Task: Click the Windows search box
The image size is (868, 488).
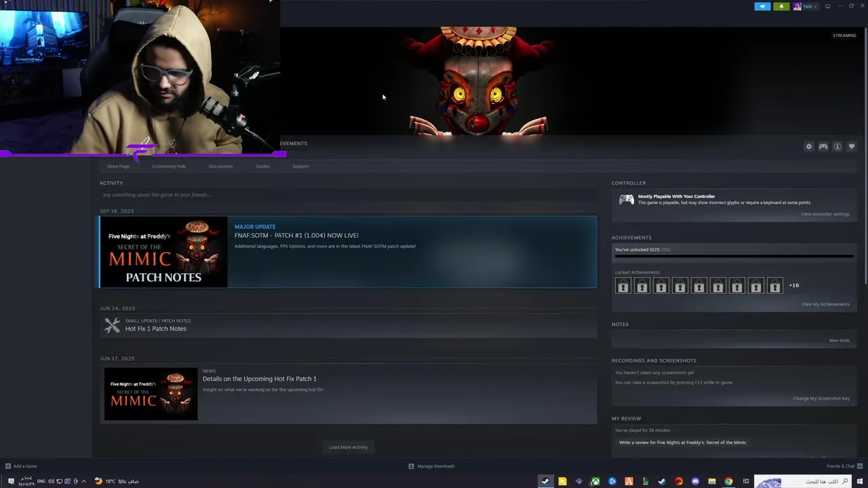Action: [x=804, y=481]
